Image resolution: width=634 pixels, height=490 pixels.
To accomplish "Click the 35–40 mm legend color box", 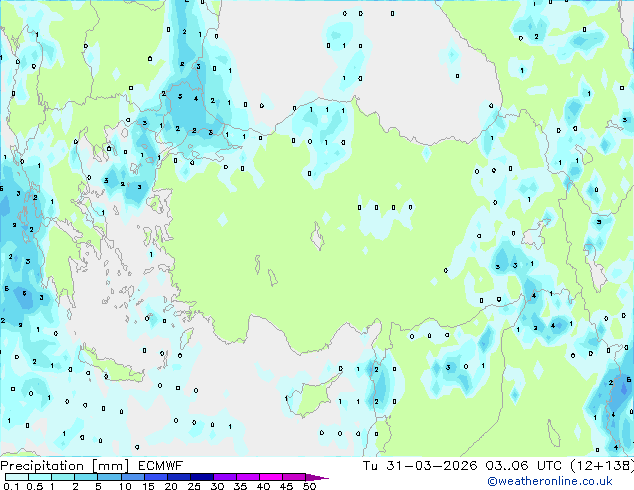I will pos(247,477).
